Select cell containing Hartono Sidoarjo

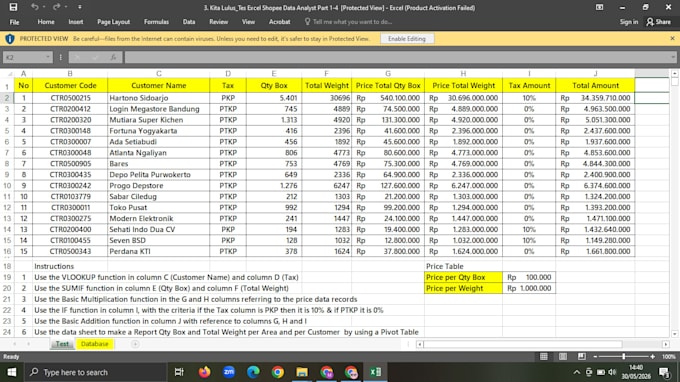tap(159, 98)
